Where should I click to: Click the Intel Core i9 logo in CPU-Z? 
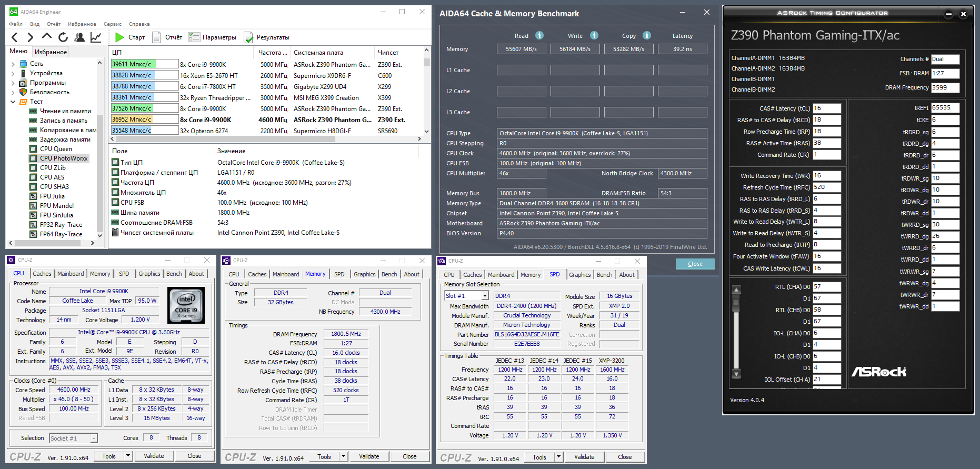pos(186,305)
